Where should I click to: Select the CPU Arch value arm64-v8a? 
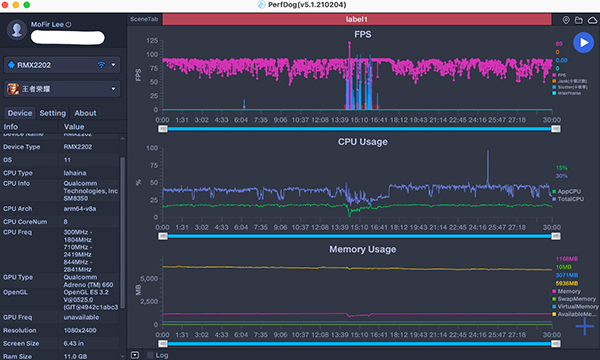(80, 209)
